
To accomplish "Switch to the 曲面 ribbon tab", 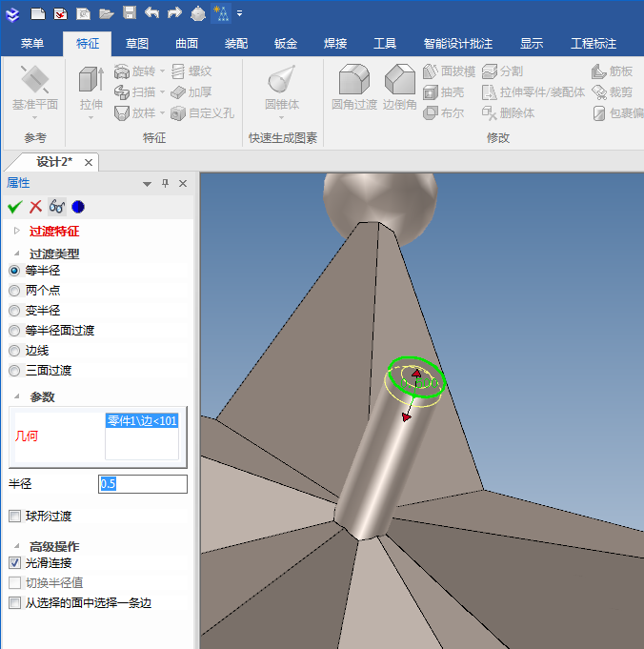I will [x=187, y=44].
